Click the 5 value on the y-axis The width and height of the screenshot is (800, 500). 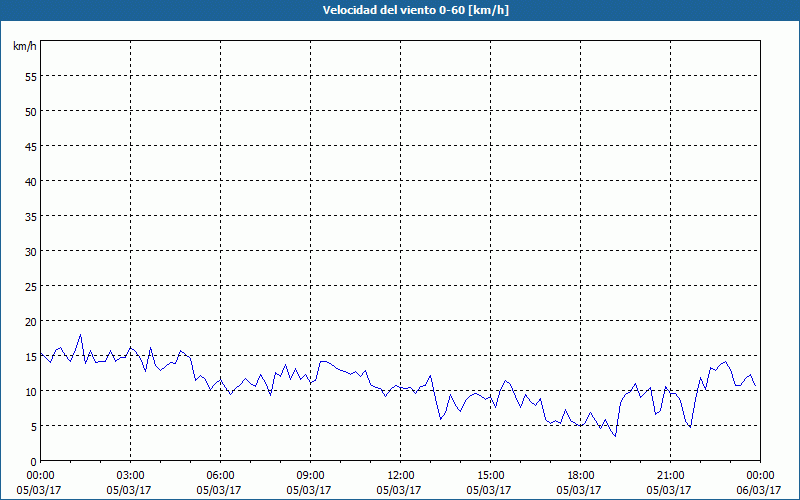pyautogui.click(x=34, y=427)
